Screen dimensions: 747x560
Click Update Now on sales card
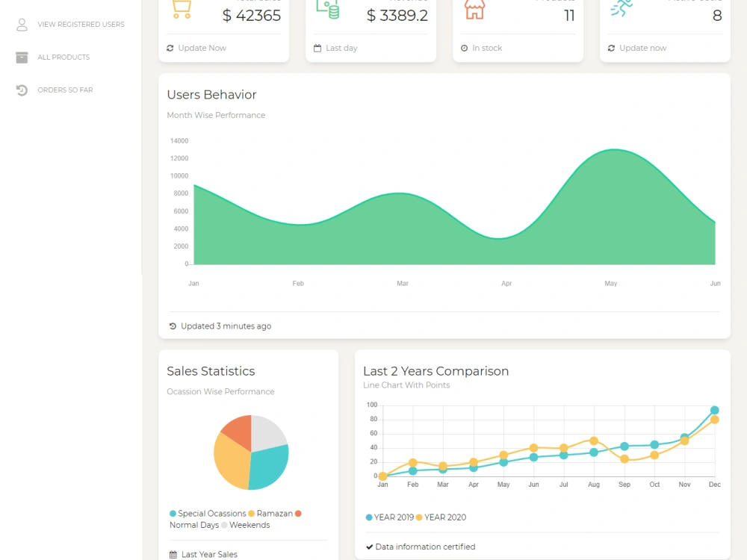pyautogui.click(x=202, y=48)
